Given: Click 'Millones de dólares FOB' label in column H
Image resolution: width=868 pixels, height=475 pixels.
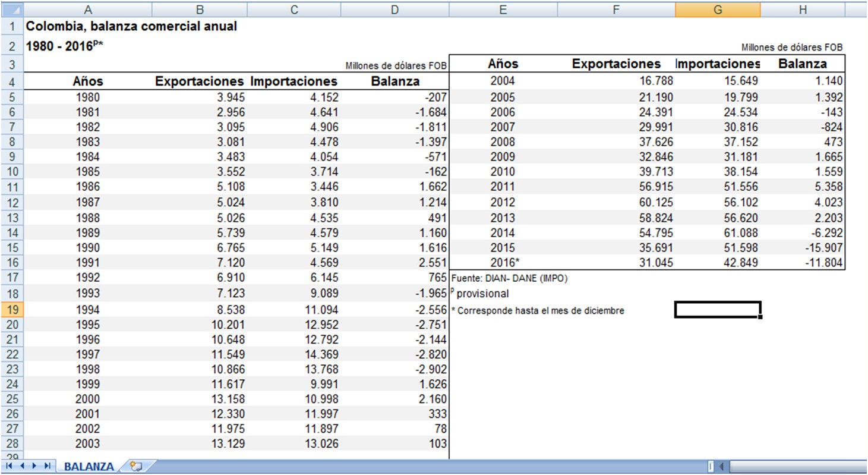Looking at the screenshot, I should 792,48.
